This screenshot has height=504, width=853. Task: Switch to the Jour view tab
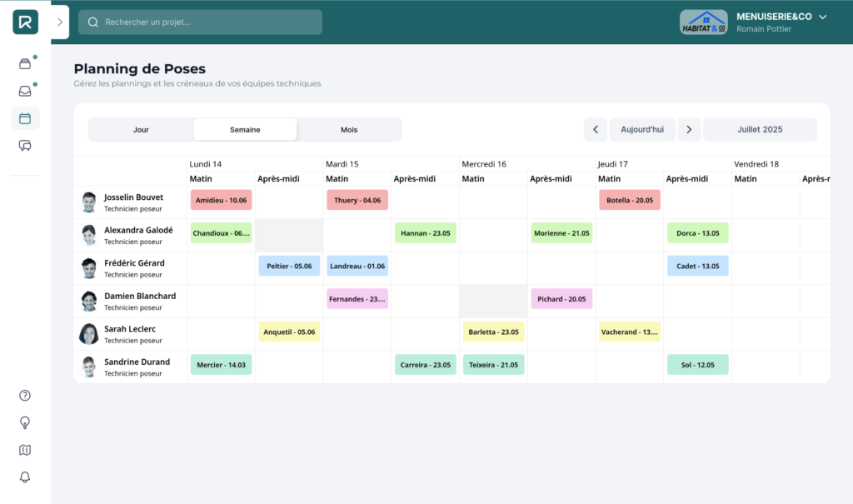point(141,130)
